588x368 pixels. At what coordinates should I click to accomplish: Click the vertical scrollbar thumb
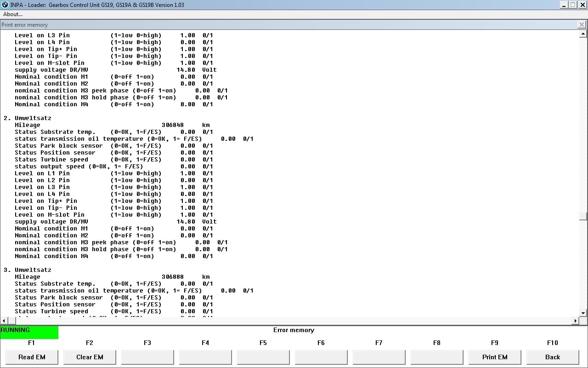point(583,216)
